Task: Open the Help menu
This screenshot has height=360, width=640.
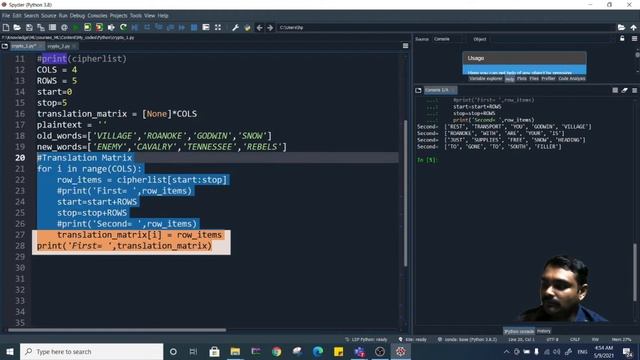Action: (163, 16)
